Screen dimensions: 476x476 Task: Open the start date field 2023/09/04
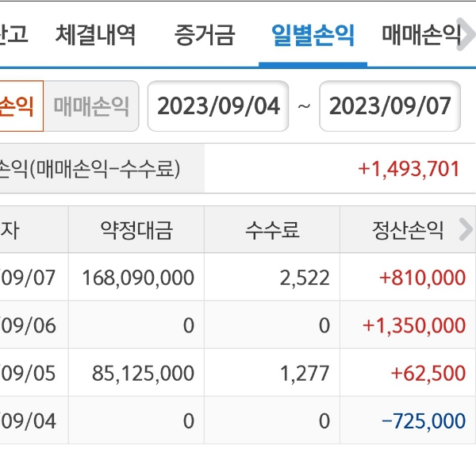218,106
